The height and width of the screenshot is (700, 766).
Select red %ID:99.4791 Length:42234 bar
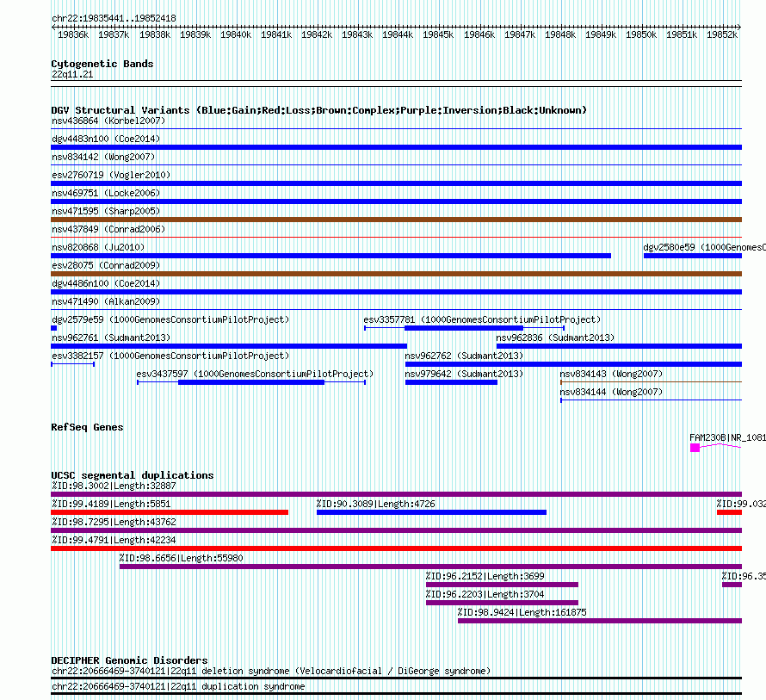[x=396, y=548]
